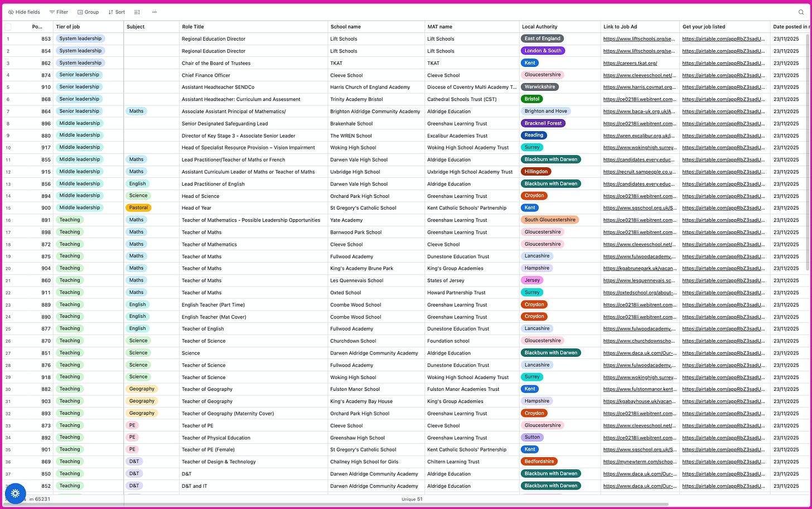
Task: Open the Filter options
Action: [x=59, y=12]
